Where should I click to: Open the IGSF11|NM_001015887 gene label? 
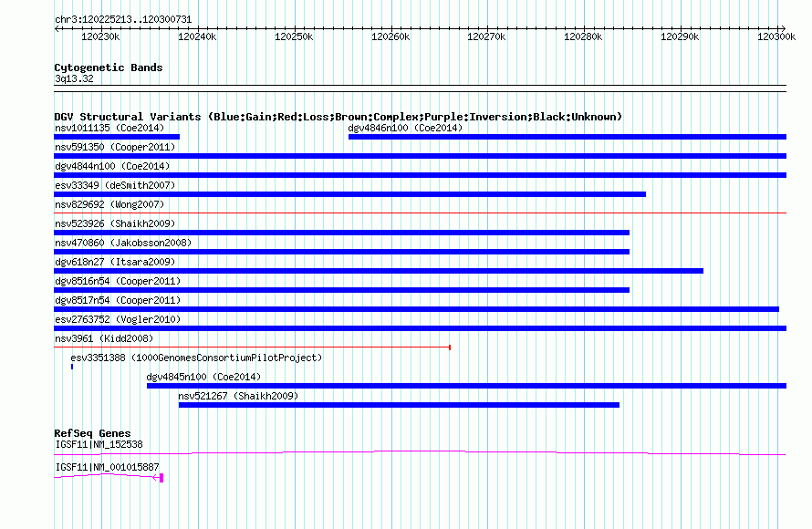pos(107,467)
